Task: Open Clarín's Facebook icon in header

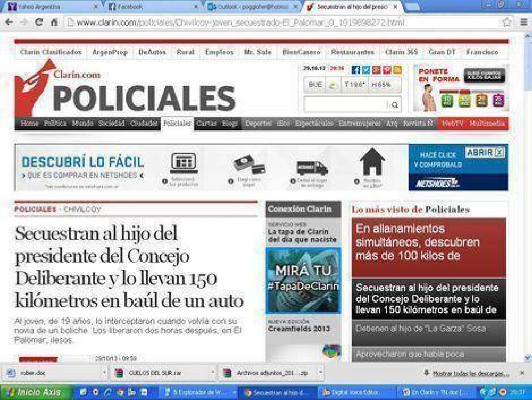Action: 355,70
